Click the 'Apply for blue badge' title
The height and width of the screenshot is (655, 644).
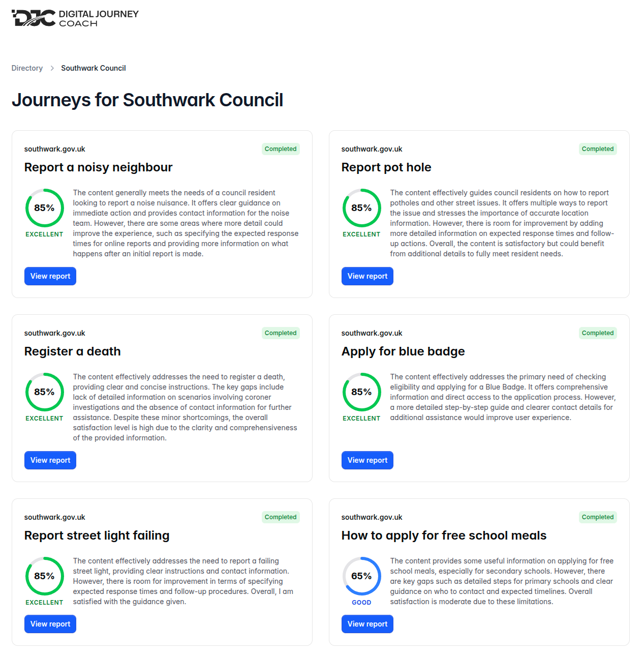pyautogui.click(x=403, y=351)
